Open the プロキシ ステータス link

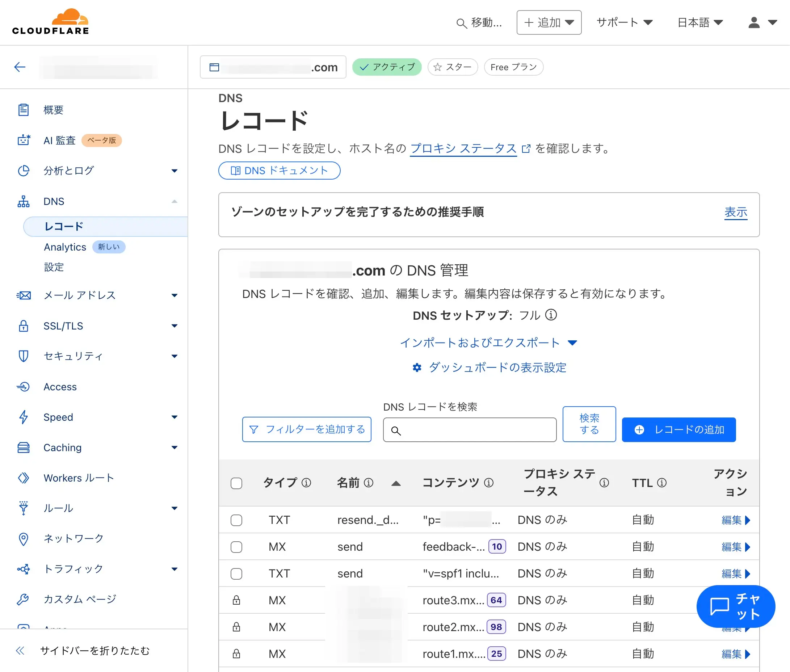pyautogui.click(x=463, y=148)
